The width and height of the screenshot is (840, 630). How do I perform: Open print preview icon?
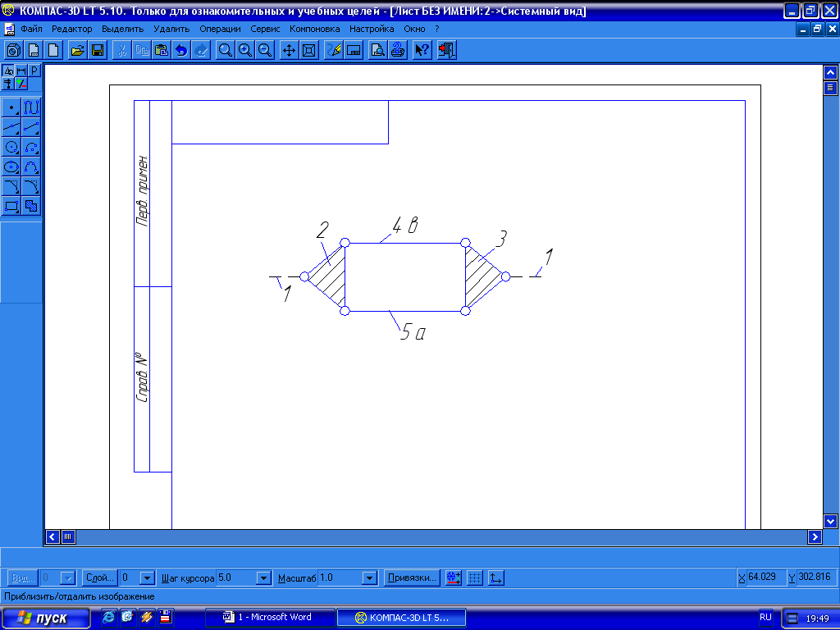[377, 50]
